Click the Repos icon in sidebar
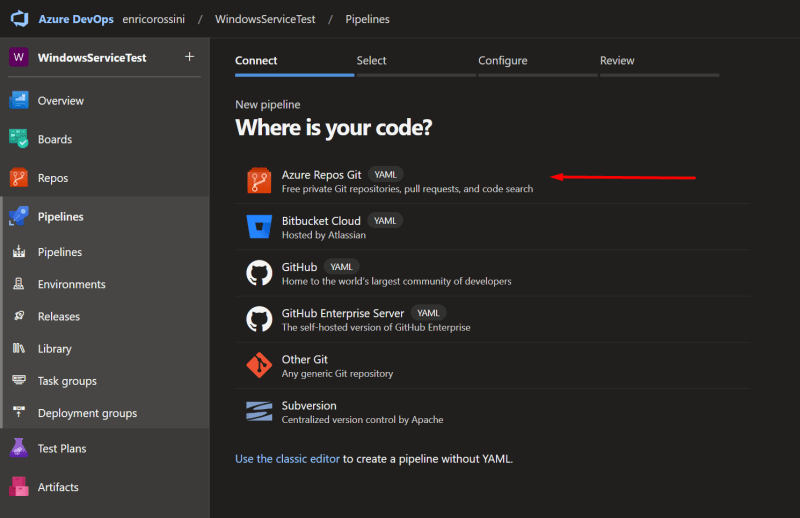Image resolution: width=800 pixels, height=518 pixels. (x=19, y=178)
